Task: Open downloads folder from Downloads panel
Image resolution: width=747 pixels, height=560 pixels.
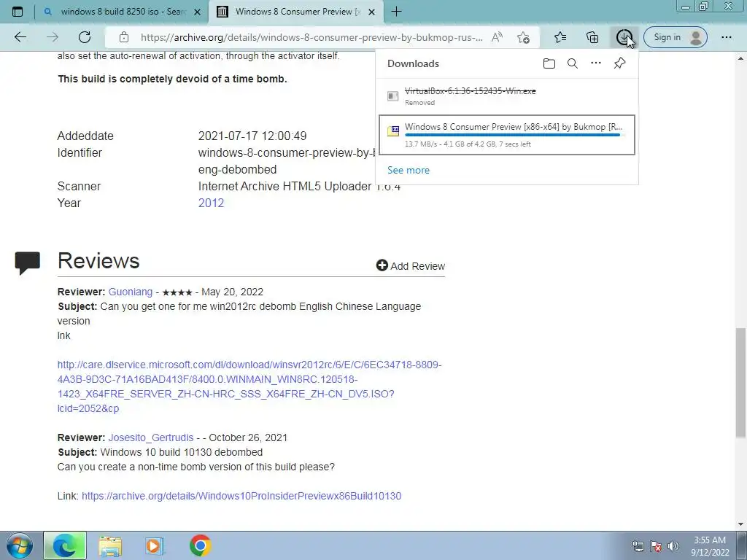Action: pyautogui.click(x=549, y=63)
